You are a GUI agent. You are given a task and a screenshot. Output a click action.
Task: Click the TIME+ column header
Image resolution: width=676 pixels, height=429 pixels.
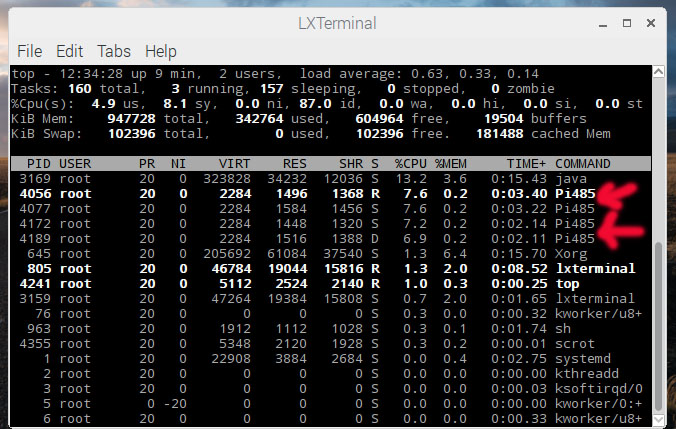(x=526, y=164)
